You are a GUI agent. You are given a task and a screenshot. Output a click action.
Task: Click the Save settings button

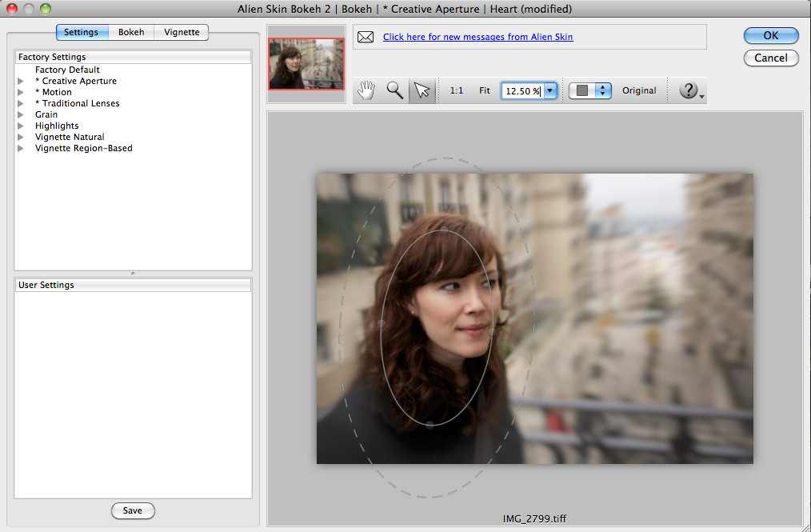click(133, 510)
